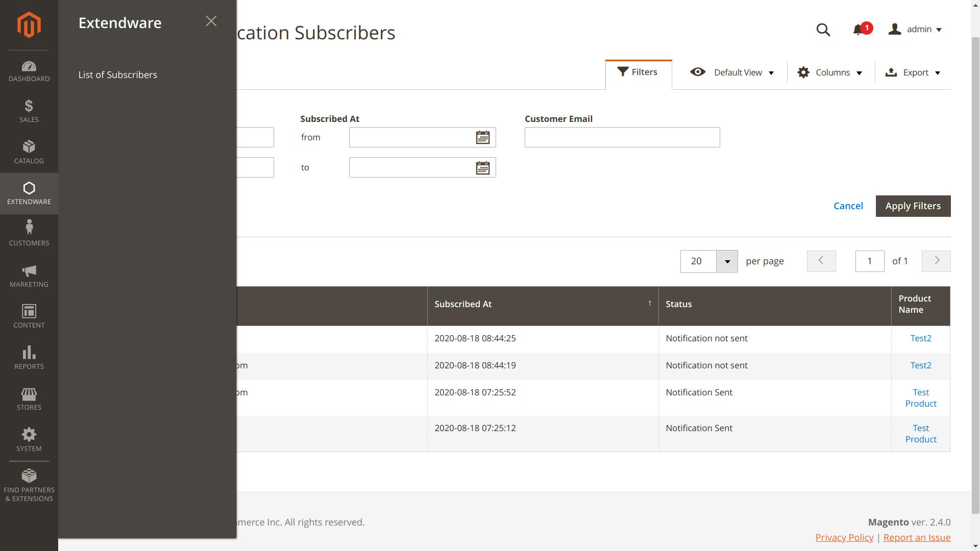
Task: Expand the Columns dropdown
Action: [830, 72]
